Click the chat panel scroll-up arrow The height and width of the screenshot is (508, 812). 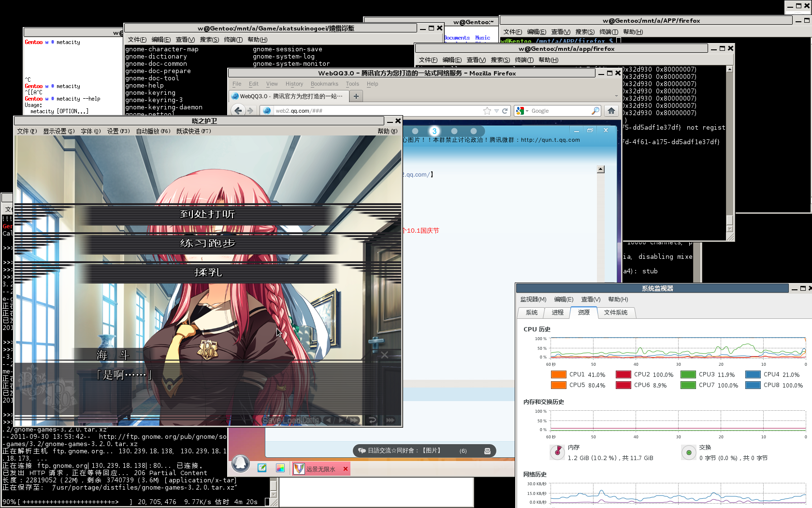click(x=601, y=169)
